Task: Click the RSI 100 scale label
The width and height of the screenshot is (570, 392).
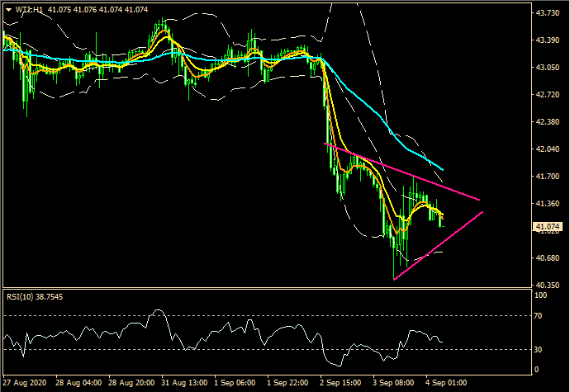Action: pos(543,294)
